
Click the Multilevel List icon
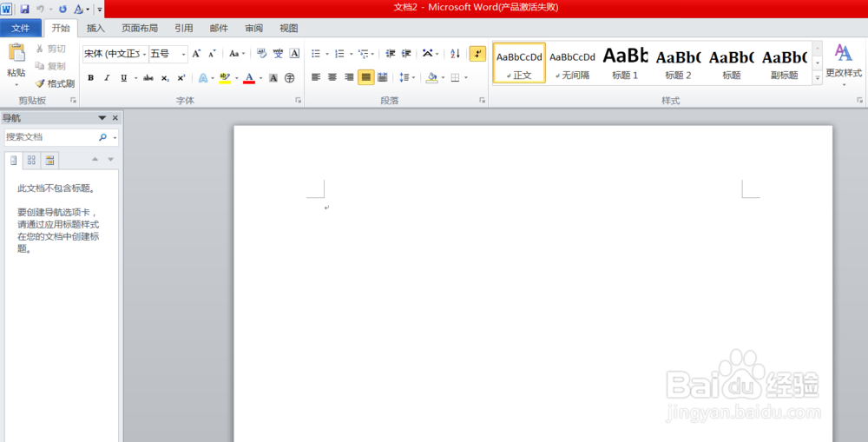363,54
